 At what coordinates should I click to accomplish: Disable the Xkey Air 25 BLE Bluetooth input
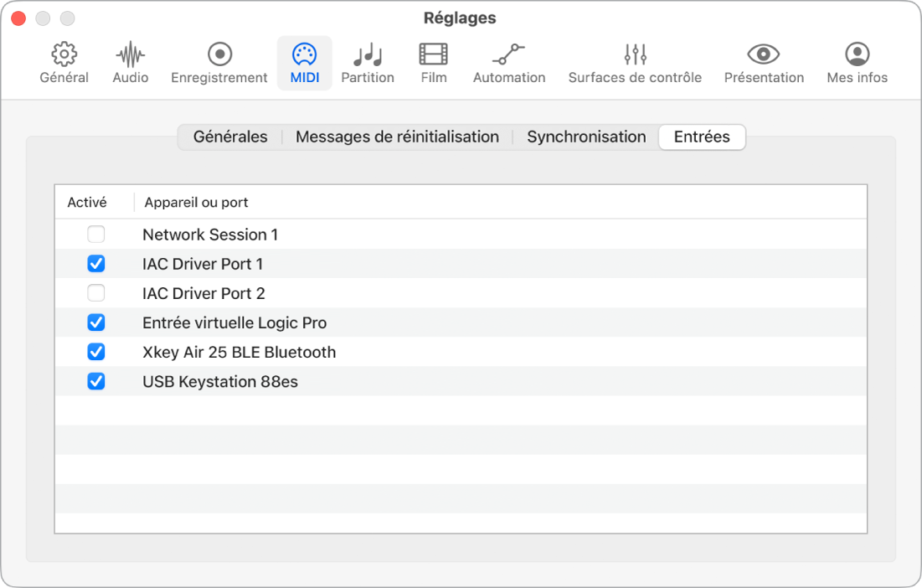click(x=96, y=352)
